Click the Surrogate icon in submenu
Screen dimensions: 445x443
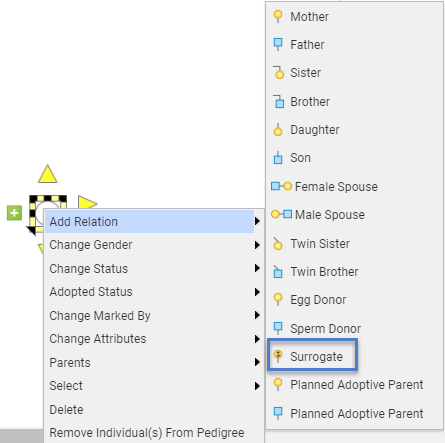click(278, 356)
